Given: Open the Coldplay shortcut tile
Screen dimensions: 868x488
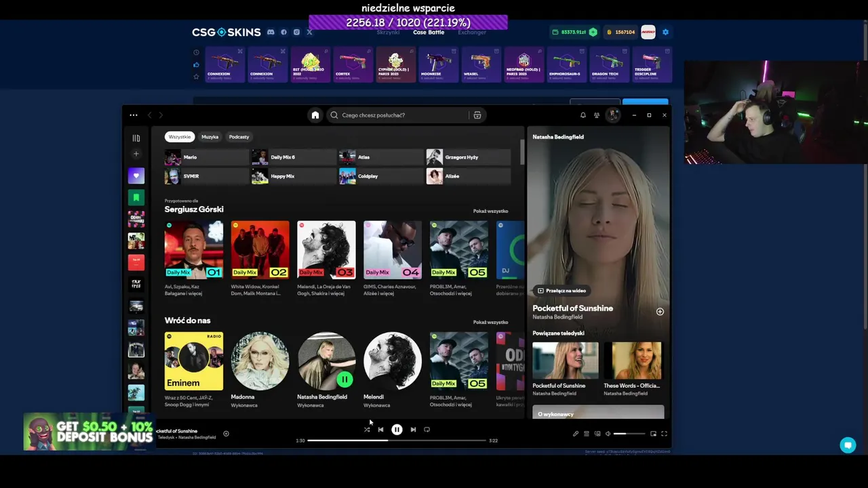Looking at the screenshot, I should pos(381,176).
